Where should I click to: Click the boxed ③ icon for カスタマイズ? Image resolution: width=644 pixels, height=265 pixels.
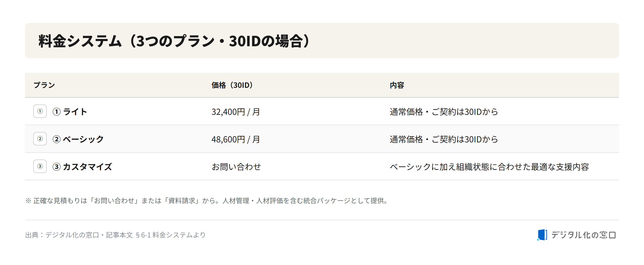tap(40, 166)
